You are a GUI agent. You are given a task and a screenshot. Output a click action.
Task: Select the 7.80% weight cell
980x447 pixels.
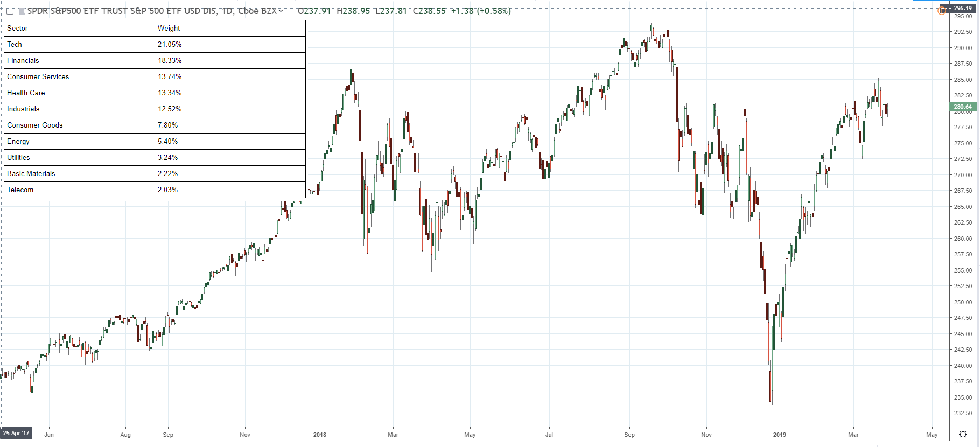230,125
